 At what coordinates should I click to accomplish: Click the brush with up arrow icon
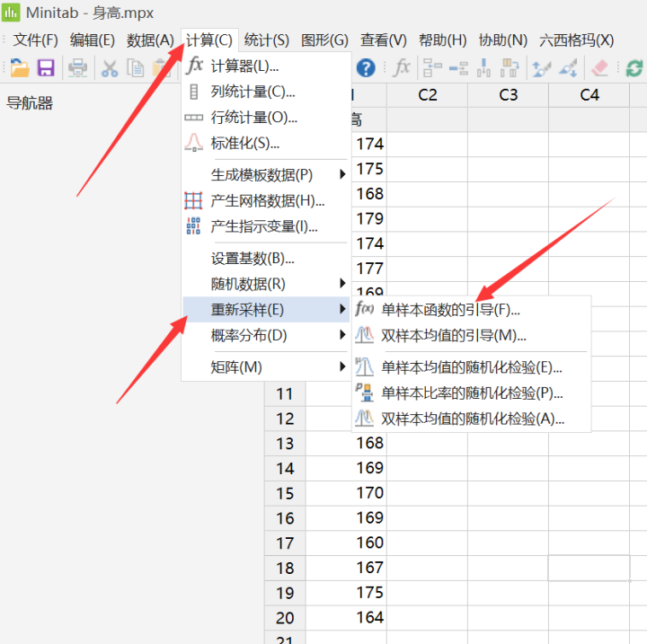point(542,68)
